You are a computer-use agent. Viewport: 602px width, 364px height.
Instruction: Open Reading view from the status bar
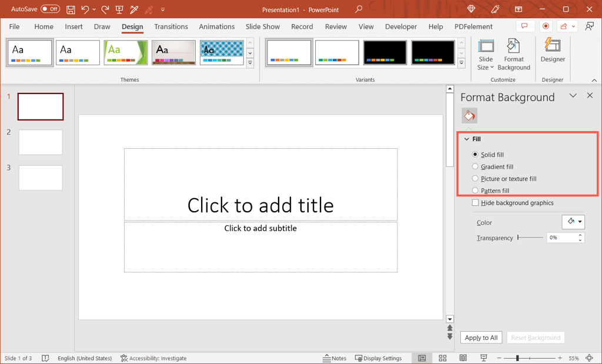click(463, 358)
